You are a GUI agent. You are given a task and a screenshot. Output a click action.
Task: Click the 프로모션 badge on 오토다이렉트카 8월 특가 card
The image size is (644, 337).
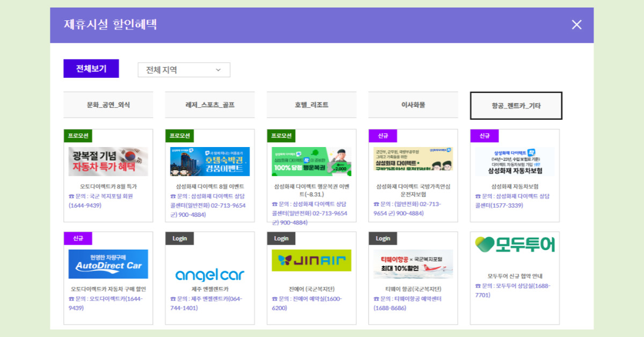(78, 136)
